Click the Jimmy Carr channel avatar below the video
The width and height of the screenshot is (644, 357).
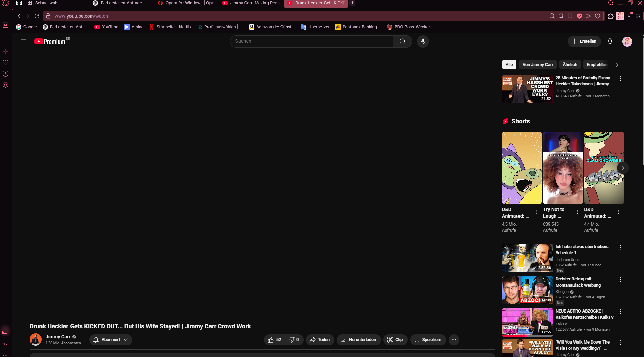tap(36, 339)
